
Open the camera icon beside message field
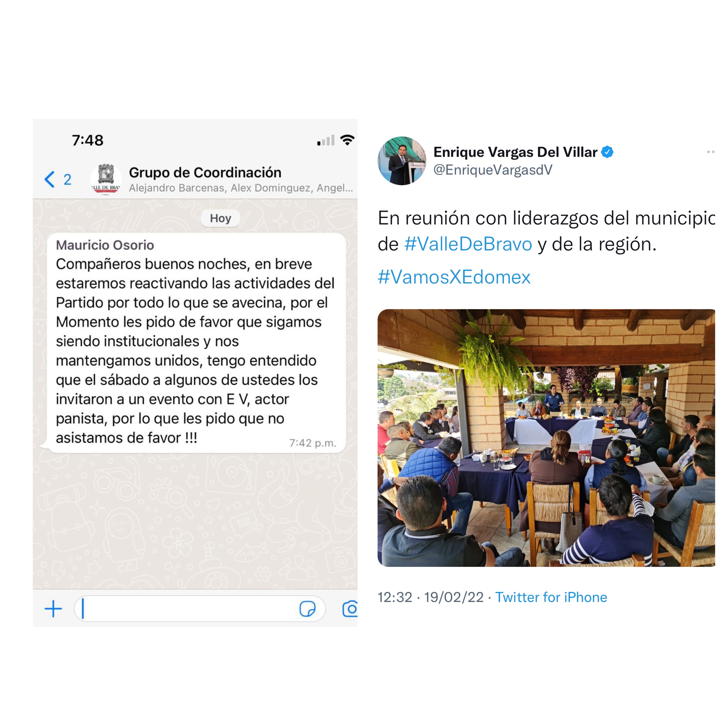pos(350,609)
